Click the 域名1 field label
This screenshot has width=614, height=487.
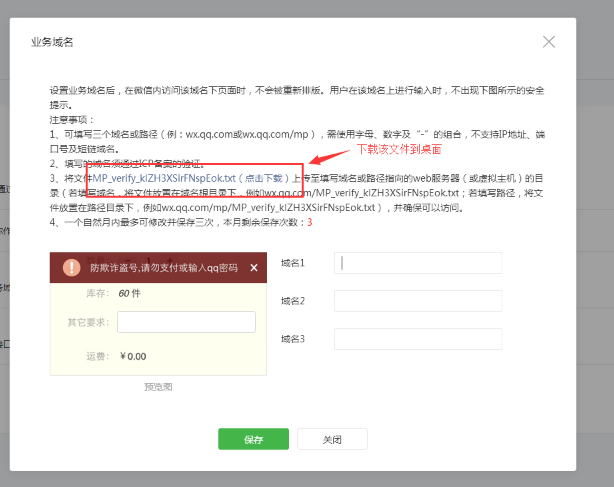[x=292, y=263]
